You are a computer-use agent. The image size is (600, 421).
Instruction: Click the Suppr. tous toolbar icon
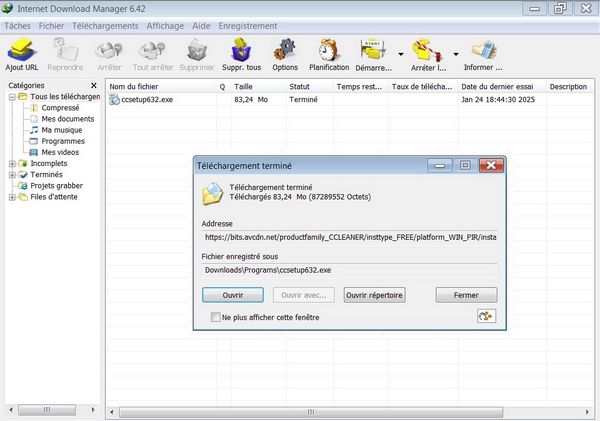coord(241,49)
